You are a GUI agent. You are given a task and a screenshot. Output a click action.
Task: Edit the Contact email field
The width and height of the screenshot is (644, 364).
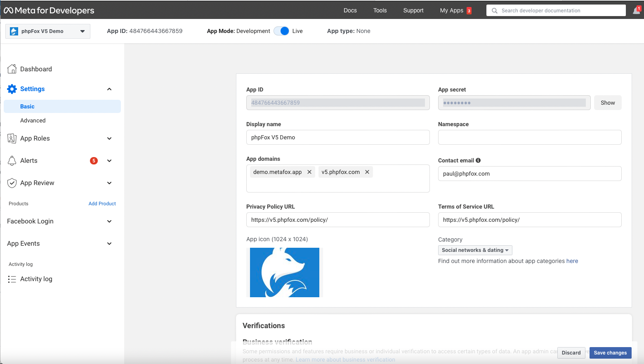530,174
